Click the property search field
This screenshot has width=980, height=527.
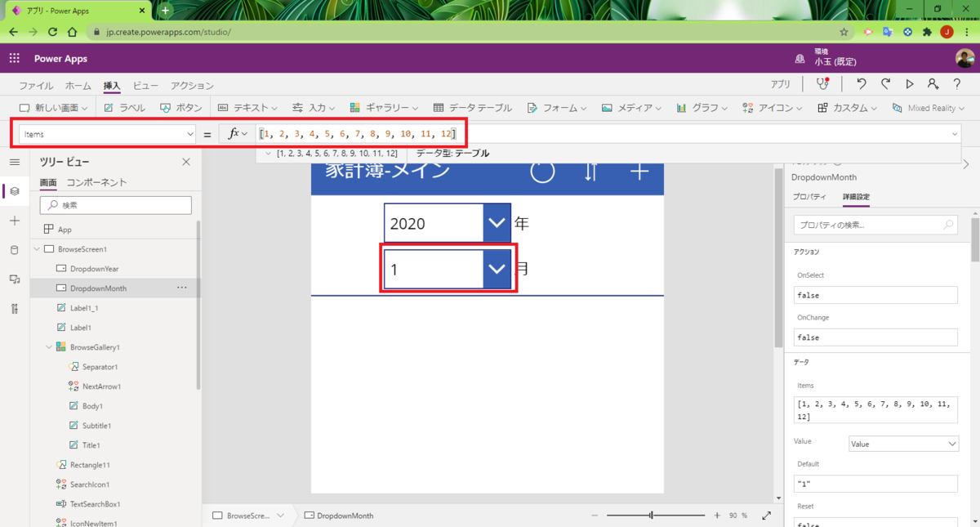[875, 225]
